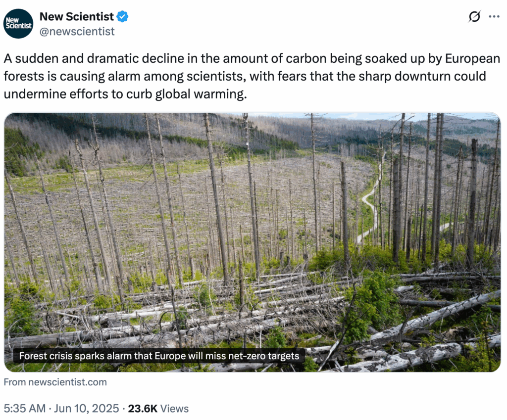Open the Grok explain-post icon

point(474,16)
